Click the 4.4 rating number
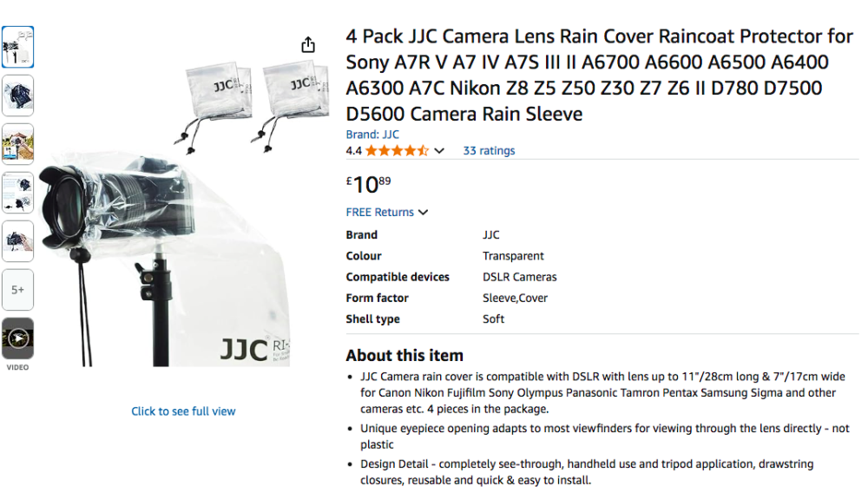Image resolution: width=868 pixels, height=493 pixels. [x=353, y=150]
